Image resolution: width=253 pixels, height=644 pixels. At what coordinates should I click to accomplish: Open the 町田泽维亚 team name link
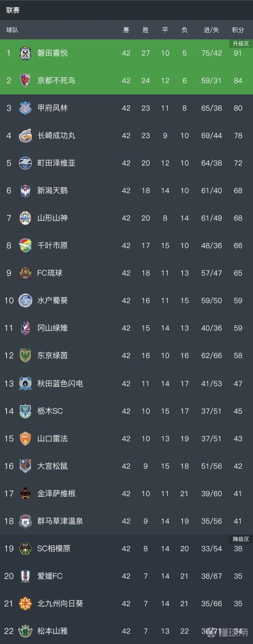[x=56, y=163]
